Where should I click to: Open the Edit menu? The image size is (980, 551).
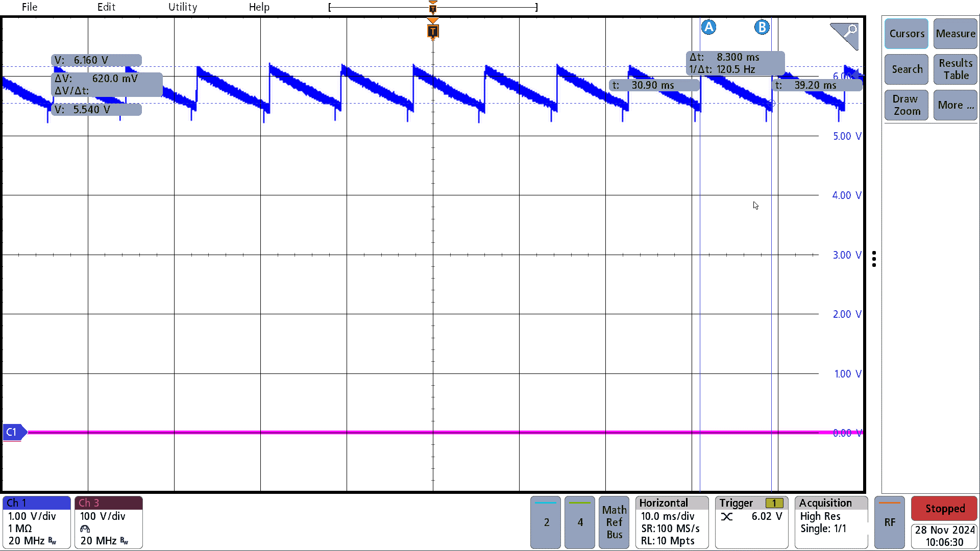[106, 7]
